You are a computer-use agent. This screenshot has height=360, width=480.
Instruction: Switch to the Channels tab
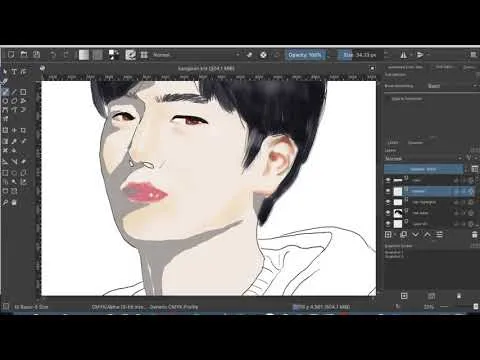(x=416, y=143)
